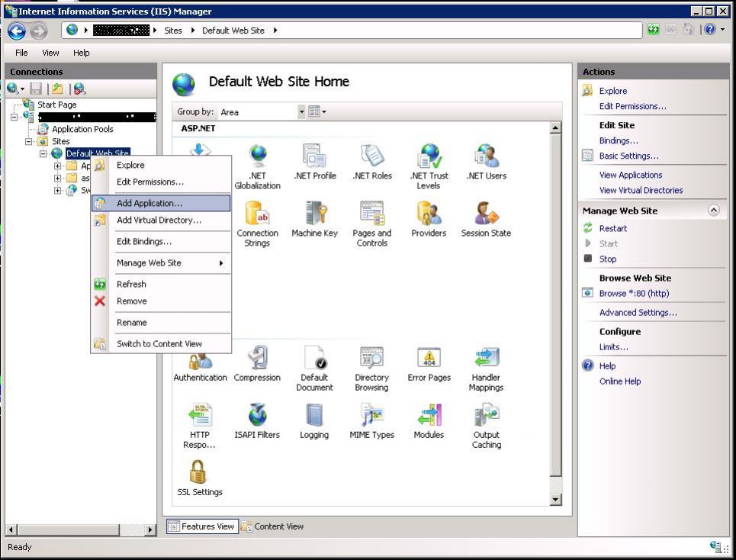Viewport: 736px width, 560px height.
Task: Select Application Pools in the tree
Action: coord(82,129)
